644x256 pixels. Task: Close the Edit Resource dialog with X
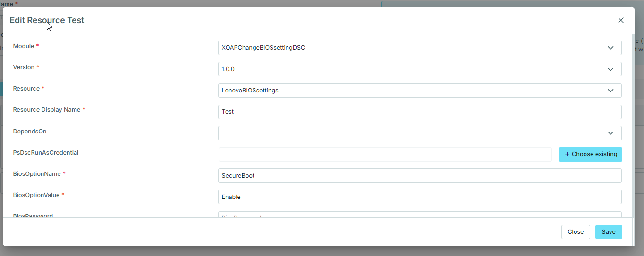click(x=621, y=20)
